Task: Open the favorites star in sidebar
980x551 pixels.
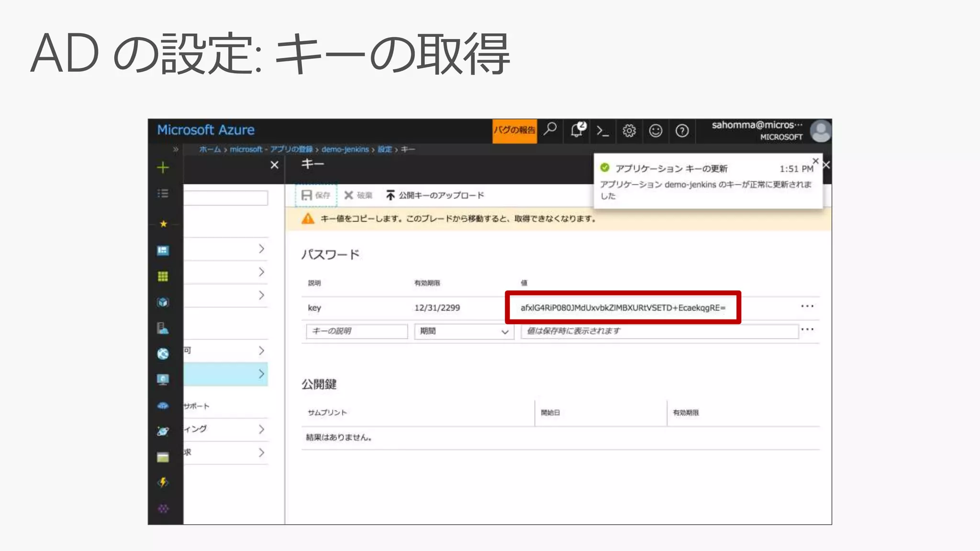Action: [163, 224]
